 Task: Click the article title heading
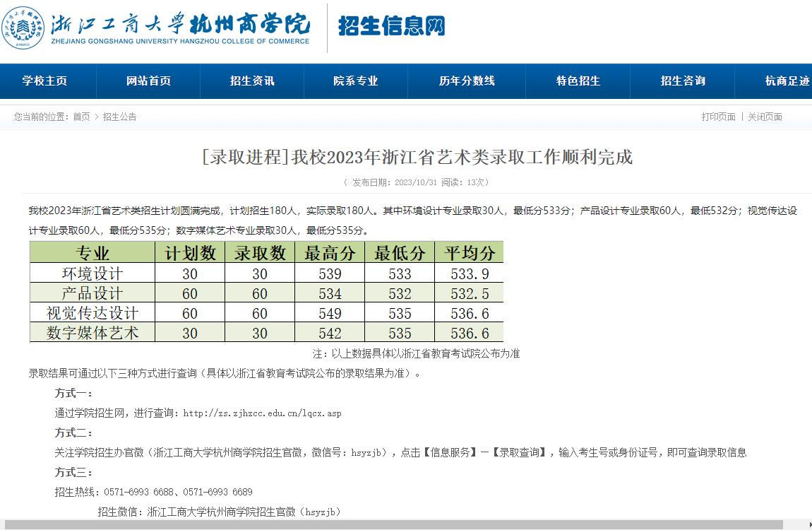click(x=417, y=157)
